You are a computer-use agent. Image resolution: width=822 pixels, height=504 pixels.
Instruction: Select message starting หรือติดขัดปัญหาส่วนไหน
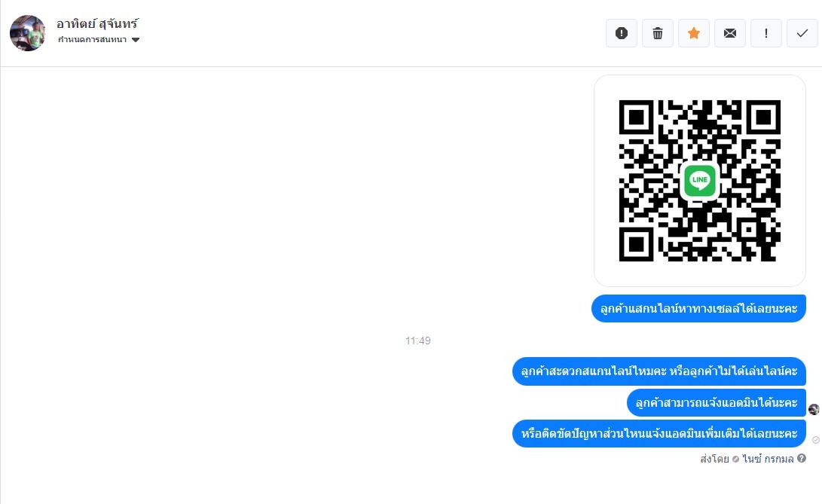[x=659, y=434]
